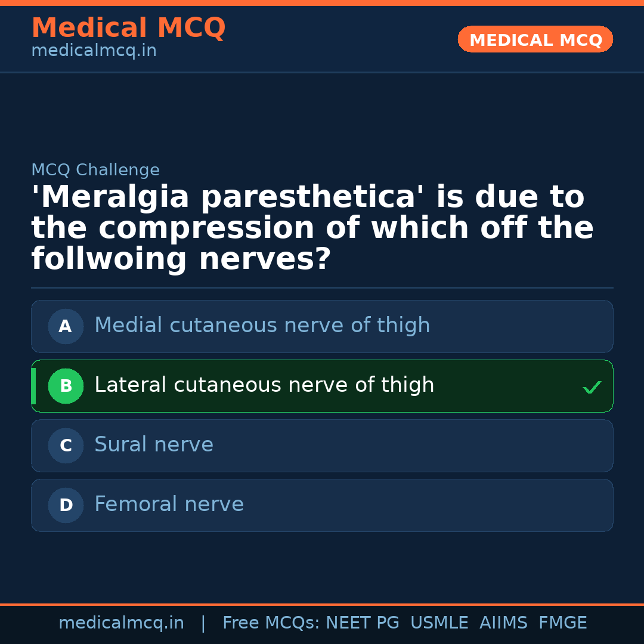Click the green highlight bar beside option B

[x=33, y=386]
